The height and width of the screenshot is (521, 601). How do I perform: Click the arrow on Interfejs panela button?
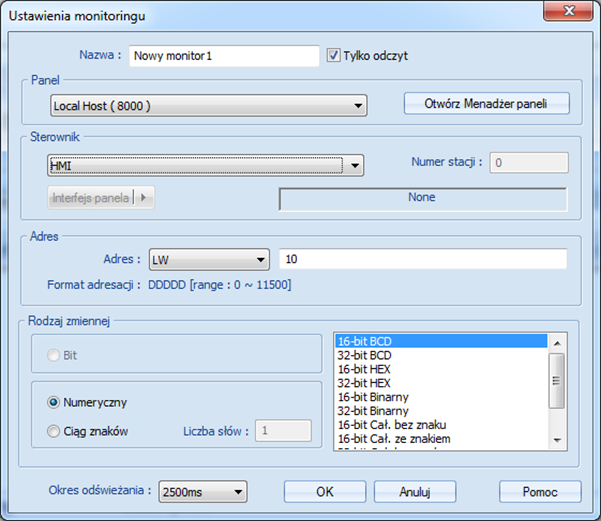(143, 197)
